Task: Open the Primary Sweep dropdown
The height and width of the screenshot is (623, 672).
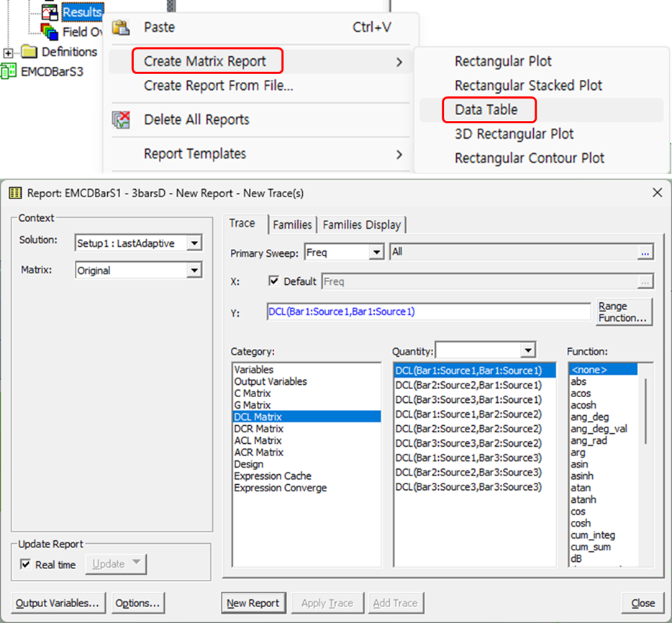Action: 376,253
